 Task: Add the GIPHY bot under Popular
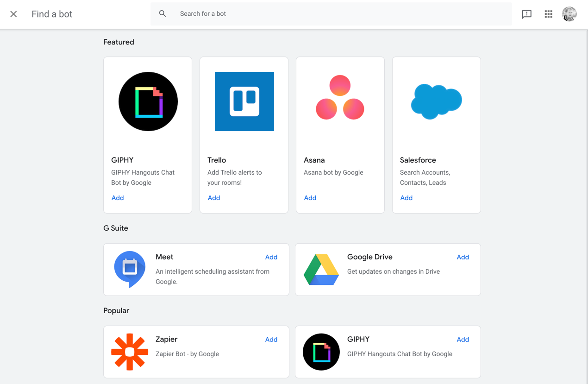(x=463, y=340)
